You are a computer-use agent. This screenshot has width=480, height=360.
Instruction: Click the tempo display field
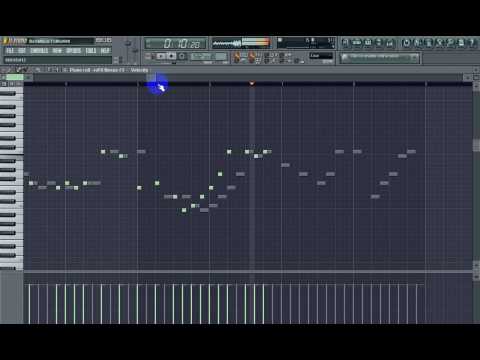pos(208,56)
